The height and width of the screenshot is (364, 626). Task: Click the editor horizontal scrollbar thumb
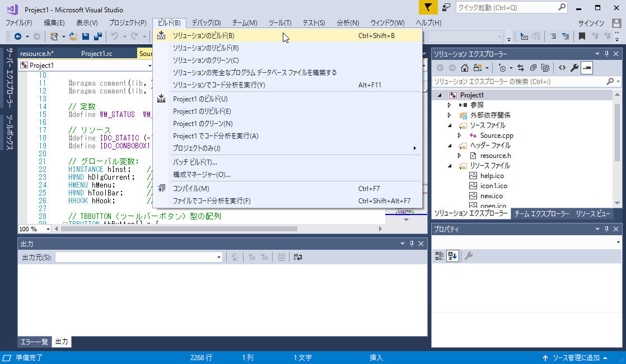point(179,229)
